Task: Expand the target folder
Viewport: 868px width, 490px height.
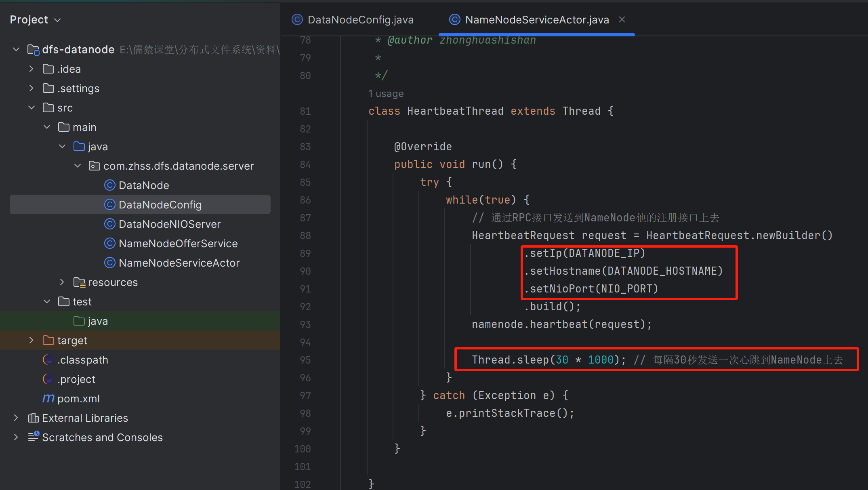Action: point(32,341)
